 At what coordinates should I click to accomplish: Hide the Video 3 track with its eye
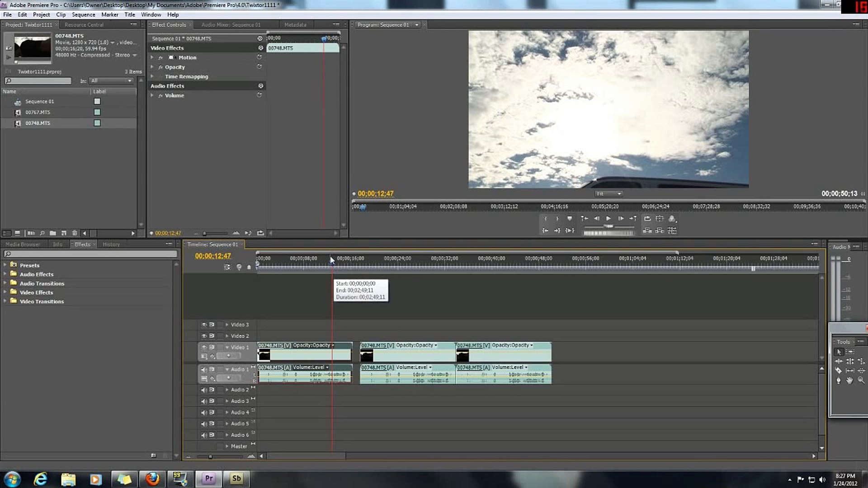point(204,324)
